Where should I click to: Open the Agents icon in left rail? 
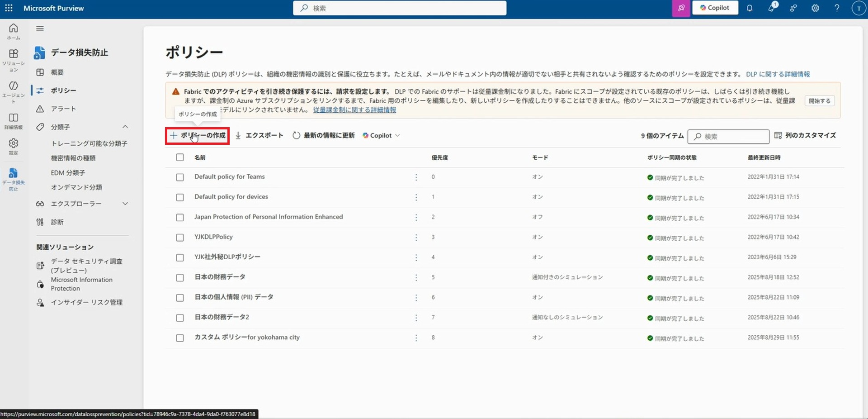[14, 90]
